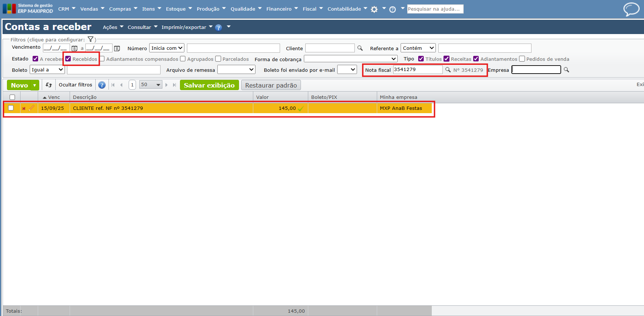644x316 pixels.
Task: Click the green Novo button
Action: coord(19,85)
